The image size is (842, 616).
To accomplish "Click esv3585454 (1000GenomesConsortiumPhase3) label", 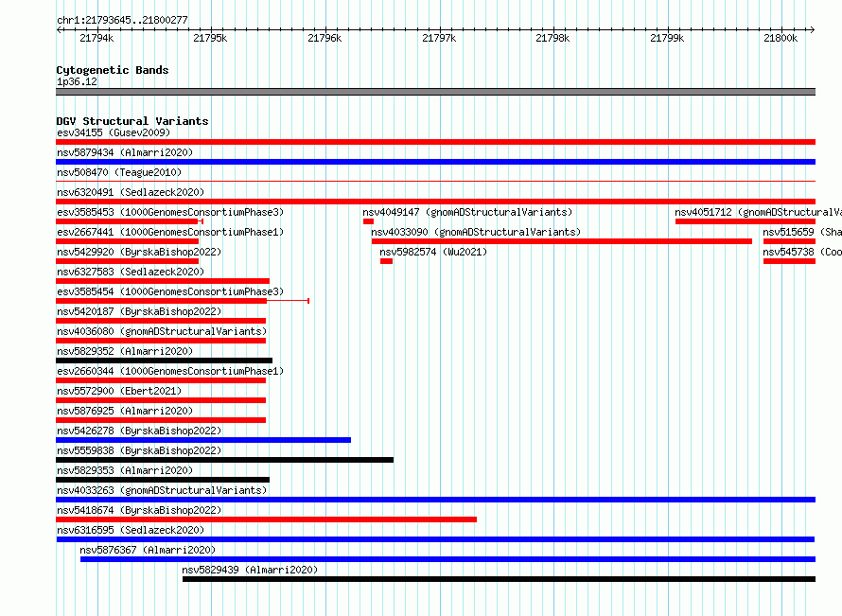I will pyautogui.click(x=170, y=291).
